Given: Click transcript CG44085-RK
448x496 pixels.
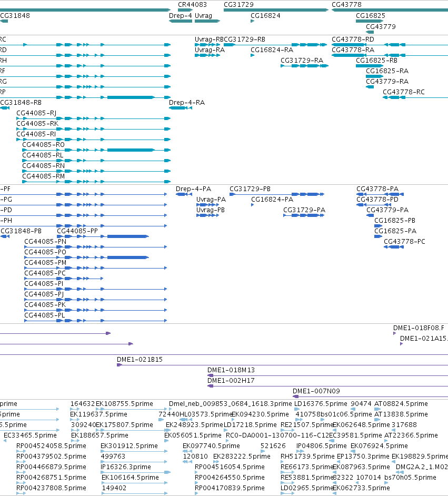Looking at the screenshot, I should [37, 124].
